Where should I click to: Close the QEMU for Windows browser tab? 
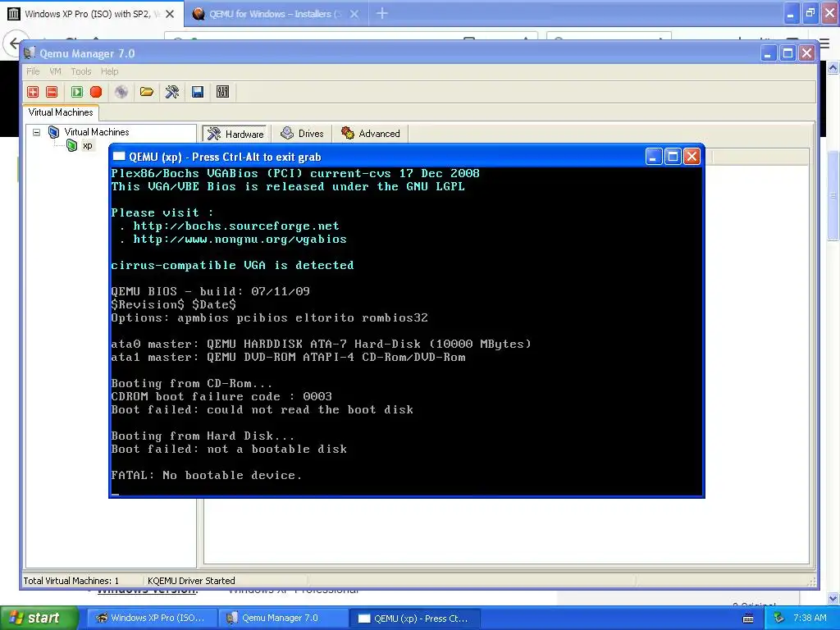coord(354,14)
